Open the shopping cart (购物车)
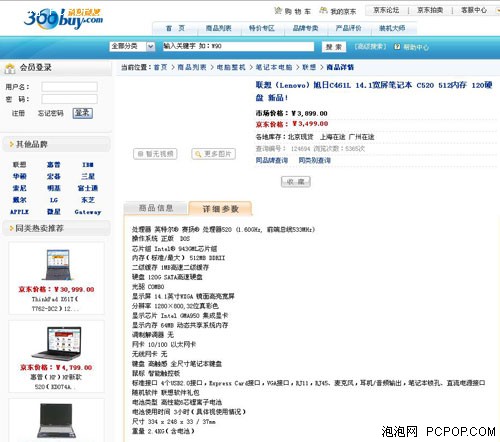This screenshot has height=442, width=500. 292,11
